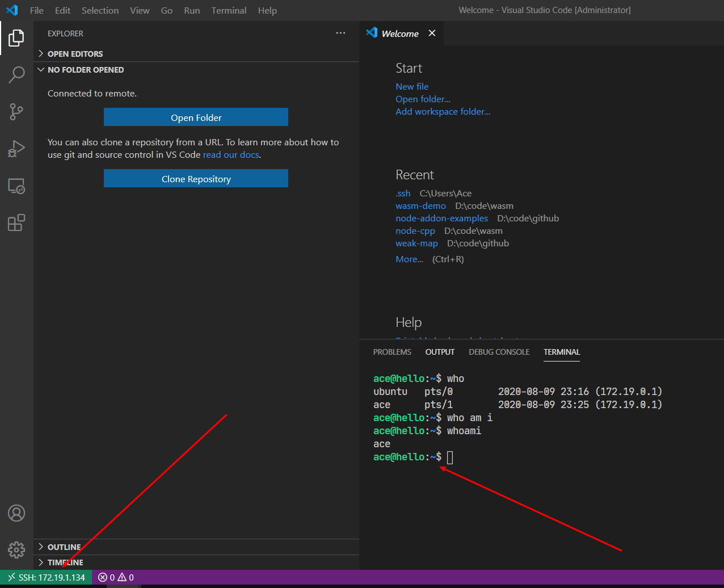
Task: Click the VS Code logo in title bar
Action: click(x=12, y=10)
